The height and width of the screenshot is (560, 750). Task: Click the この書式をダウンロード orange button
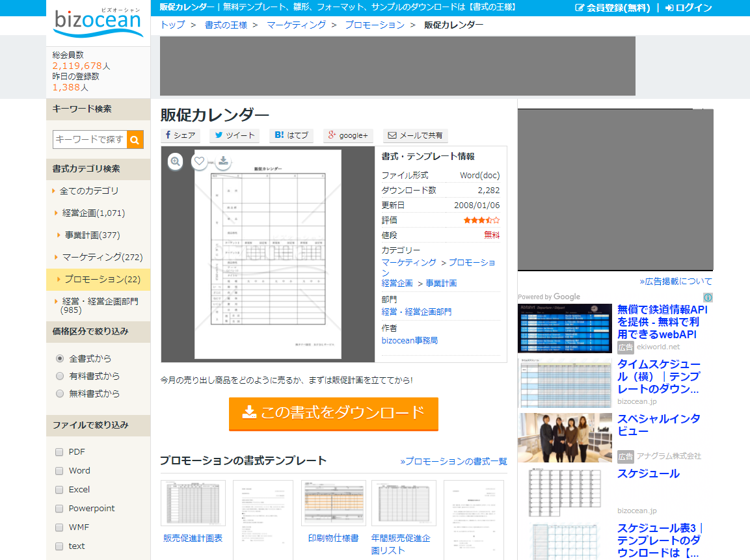[x=334, y=413]
